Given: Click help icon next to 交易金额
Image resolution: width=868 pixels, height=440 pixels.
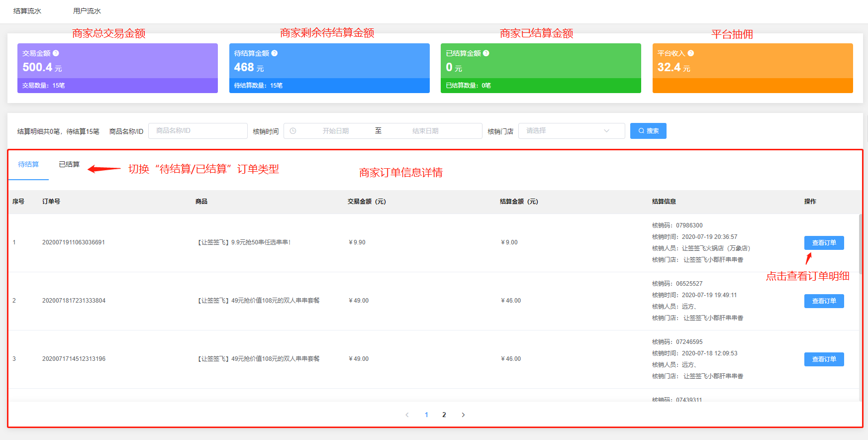Looking at the screenshot, I should [x=56, y=53].
